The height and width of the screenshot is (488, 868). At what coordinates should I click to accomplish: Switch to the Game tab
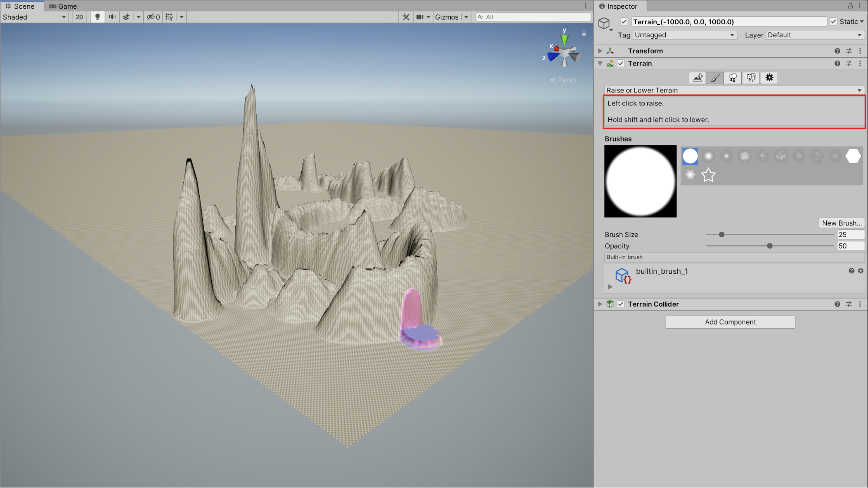(x=63, y=6)
